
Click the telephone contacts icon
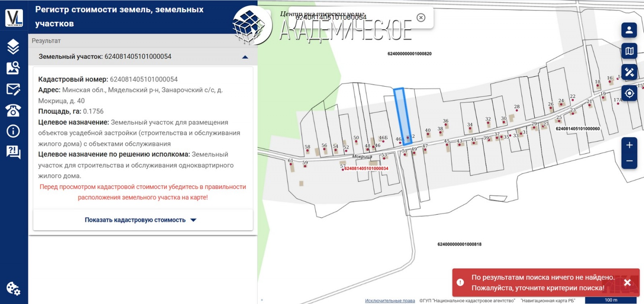pyautogui.click(x=13, y=110)
